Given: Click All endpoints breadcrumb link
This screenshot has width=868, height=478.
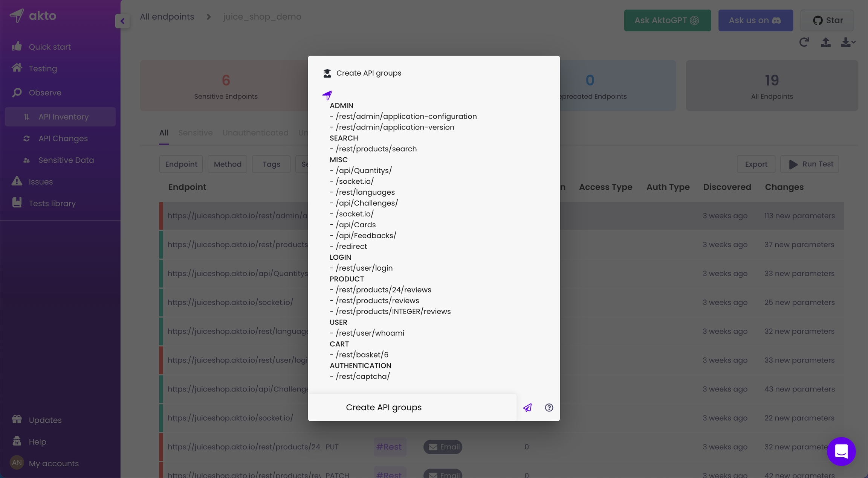Looking at the screenshot, I should pos(167,17).
